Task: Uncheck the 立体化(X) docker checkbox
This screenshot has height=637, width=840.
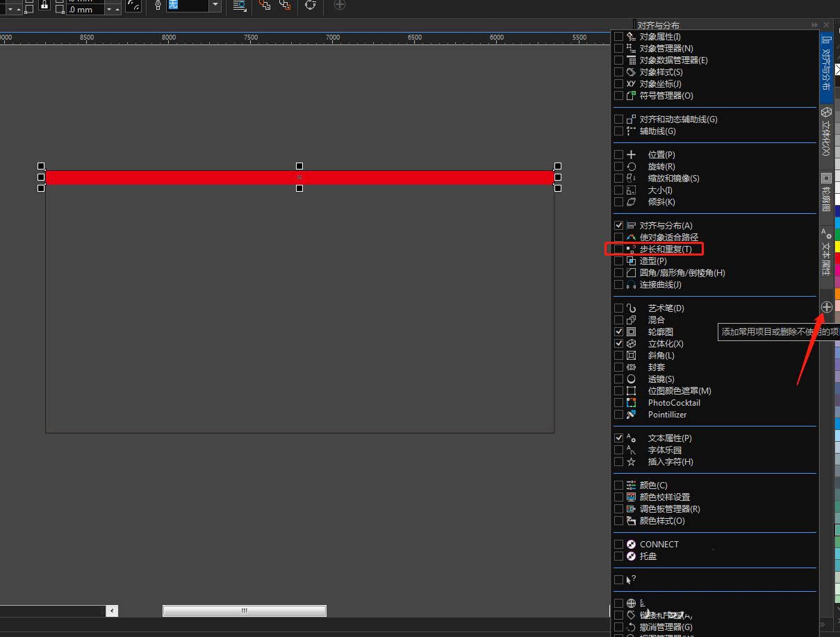Action: coord(618,343)
